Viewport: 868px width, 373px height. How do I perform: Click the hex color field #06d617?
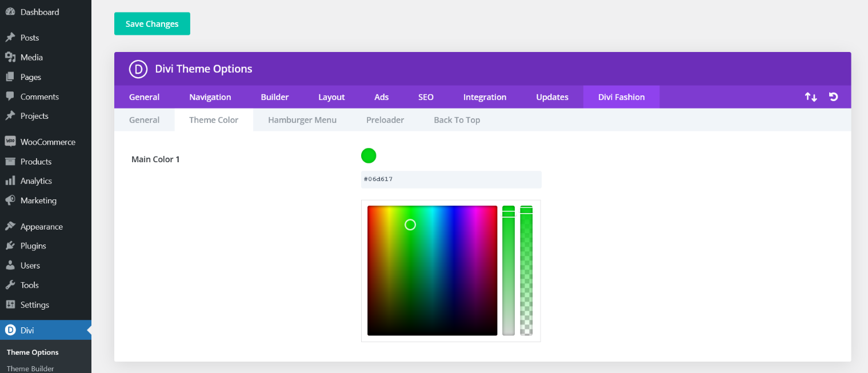click(x=451, y=179)
